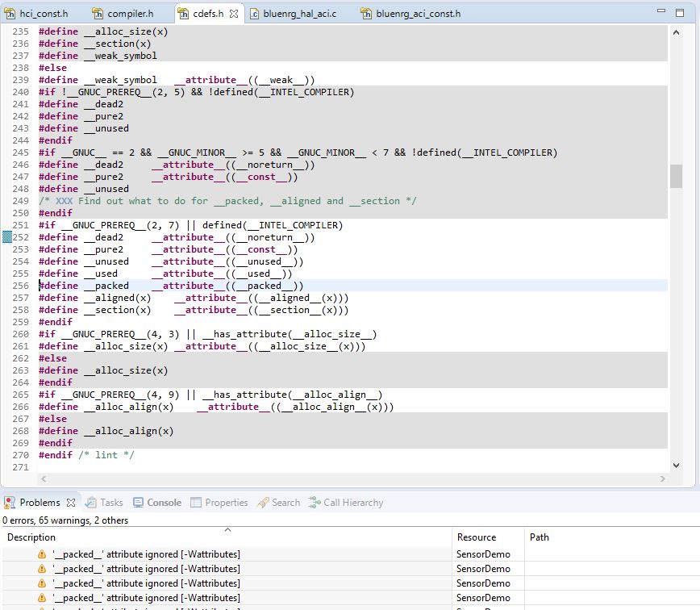The image size is (700, 610).
Task: Sort problems by Description column
Action: 32,537
